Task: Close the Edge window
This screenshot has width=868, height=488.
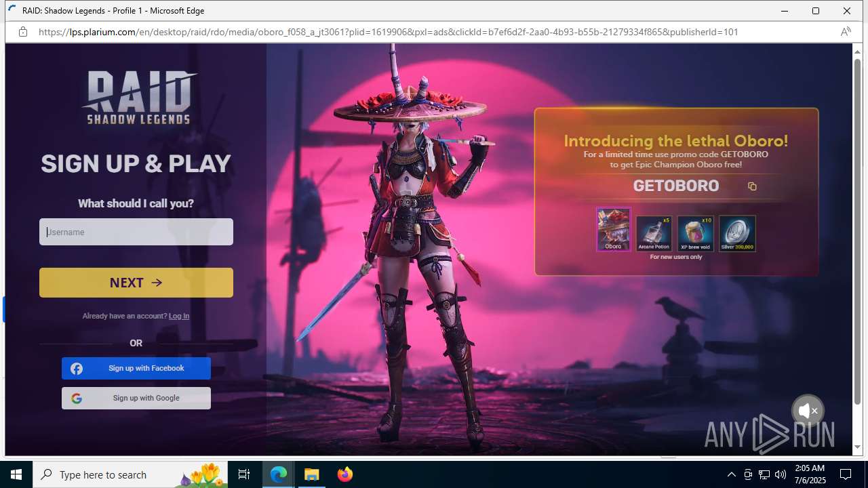Action: (x=847, y=11)
